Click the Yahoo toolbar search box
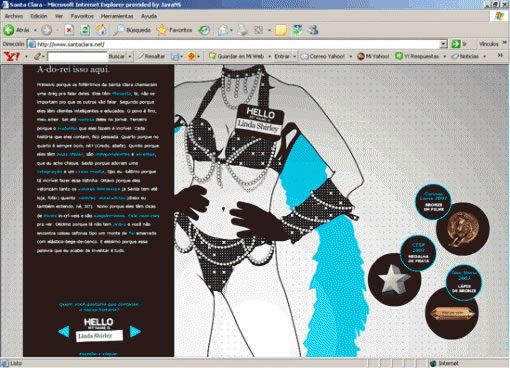This screenshot has height=368, width=510. point(77,56)
